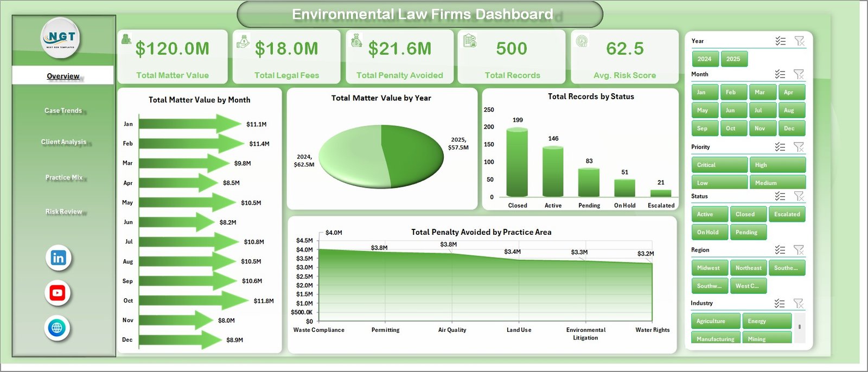This screenshot has height=372, width=868.
Task: Toggle multi-select in Priority slicer
Action: tap(780, 147)
